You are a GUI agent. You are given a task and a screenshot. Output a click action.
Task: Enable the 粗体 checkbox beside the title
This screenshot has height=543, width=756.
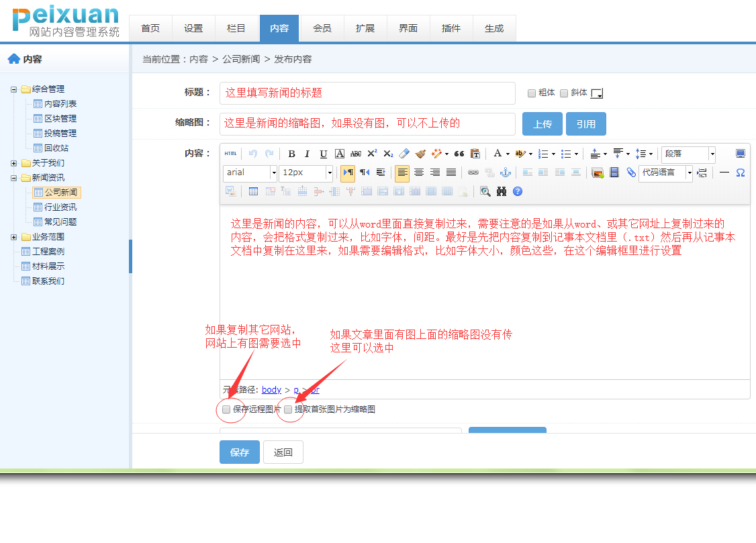tap(532, 92)
